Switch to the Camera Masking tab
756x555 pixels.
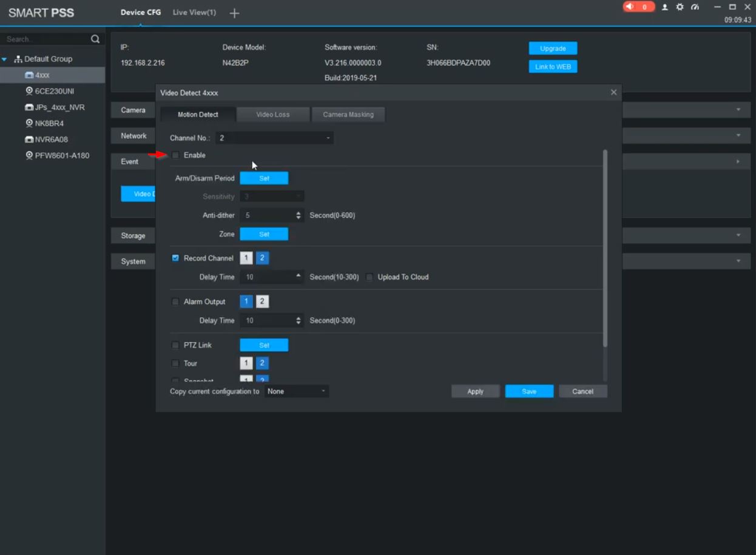[348, 115]
